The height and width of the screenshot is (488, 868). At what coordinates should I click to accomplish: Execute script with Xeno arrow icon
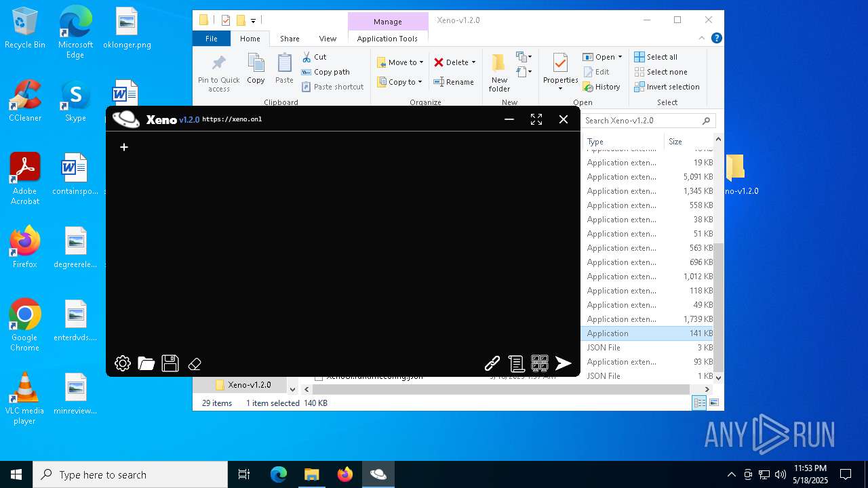(564, 364)
